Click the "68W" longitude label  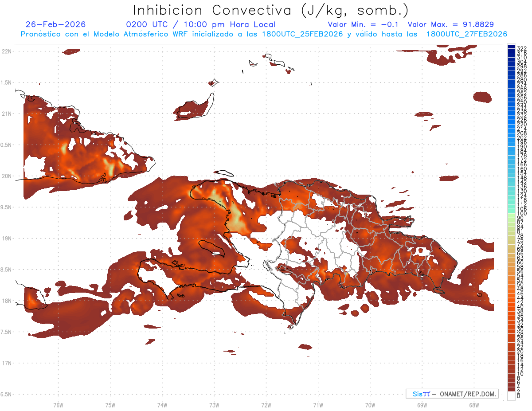point(474,405)
